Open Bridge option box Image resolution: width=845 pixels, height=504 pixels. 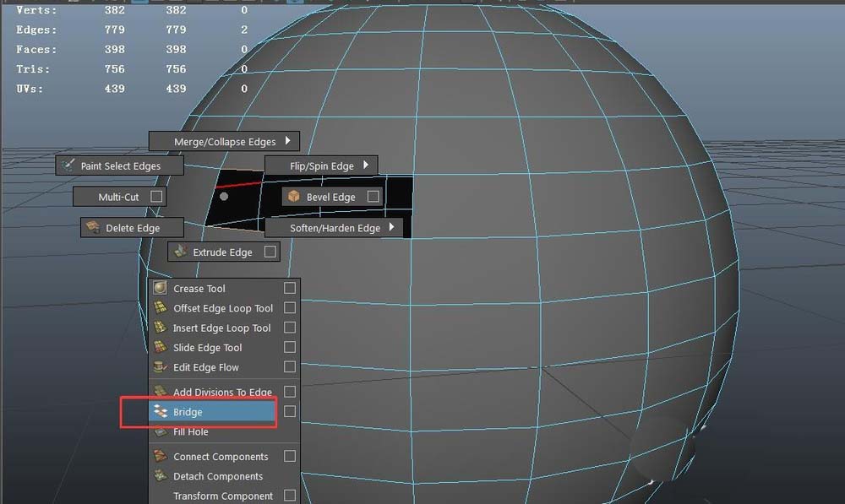click(289, 411)
